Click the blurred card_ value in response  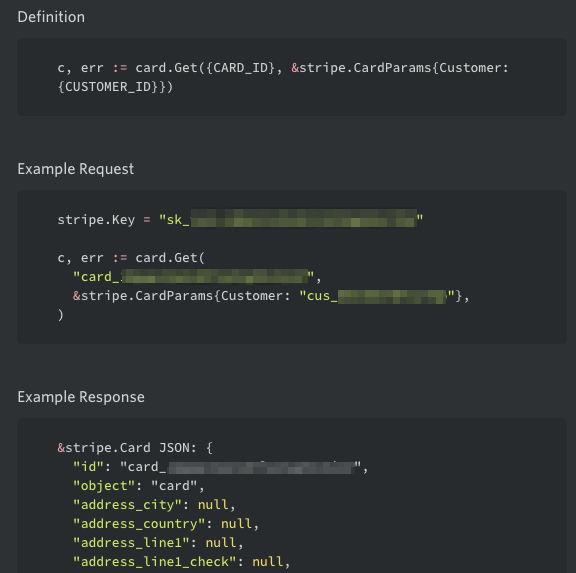click(241, 467)
